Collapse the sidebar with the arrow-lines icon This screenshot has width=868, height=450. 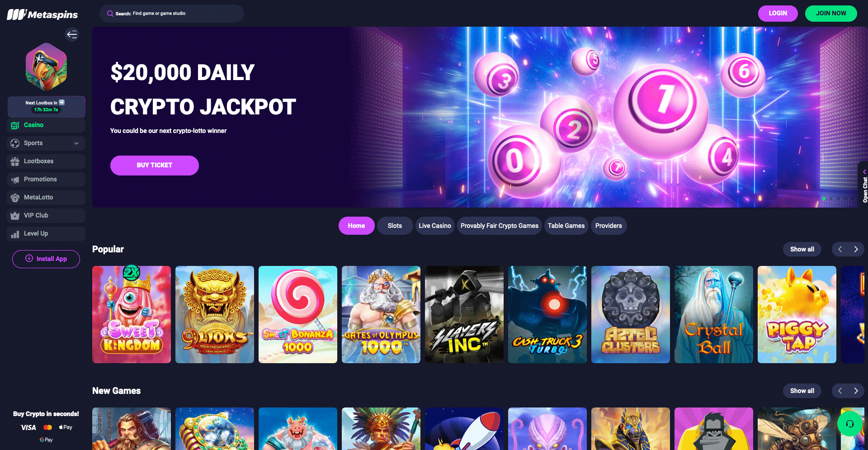[x=72, y=34]
